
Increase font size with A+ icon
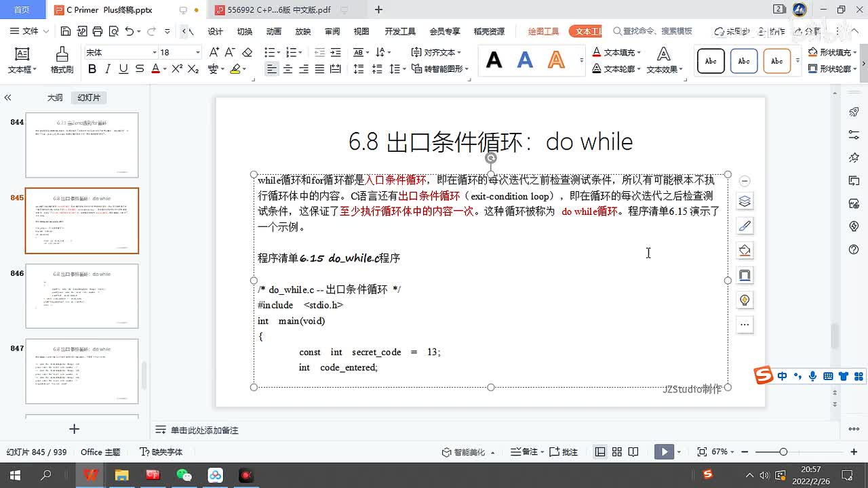click(214, 52)
